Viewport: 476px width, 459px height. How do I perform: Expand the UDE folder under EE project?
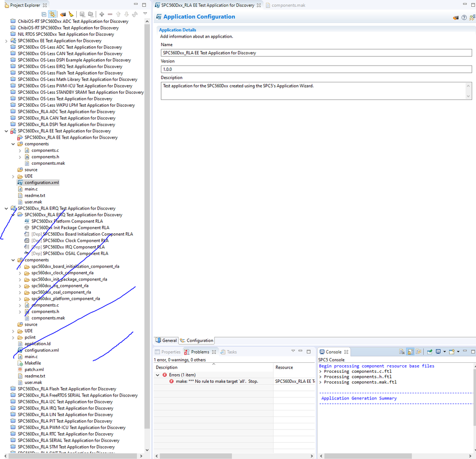(13, 176)
